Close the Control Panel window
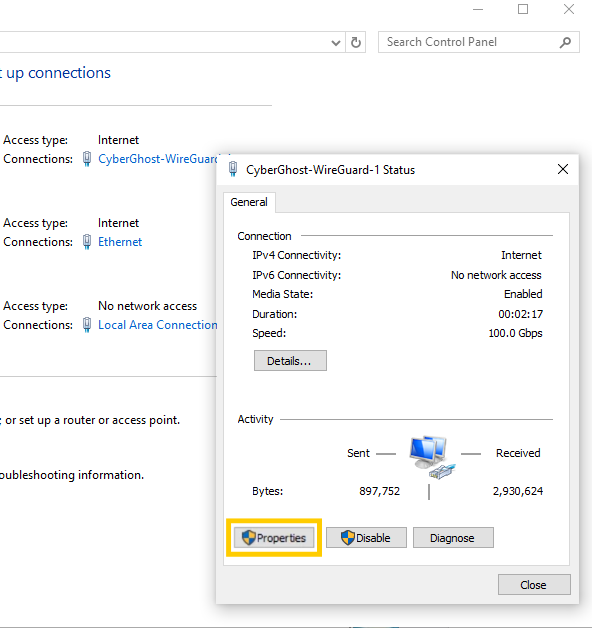Screen dimensions: 592x628 click(x=569, y=9)
